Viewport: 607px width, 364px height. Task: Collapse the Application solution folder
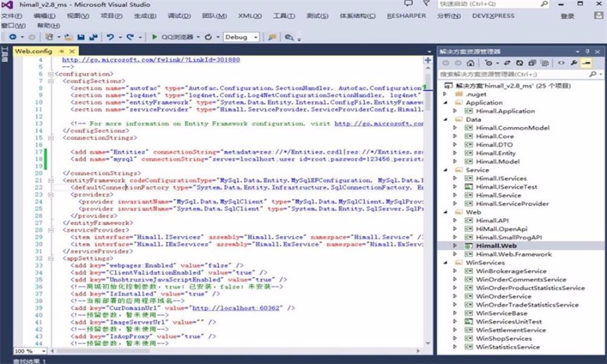(445, 102)
